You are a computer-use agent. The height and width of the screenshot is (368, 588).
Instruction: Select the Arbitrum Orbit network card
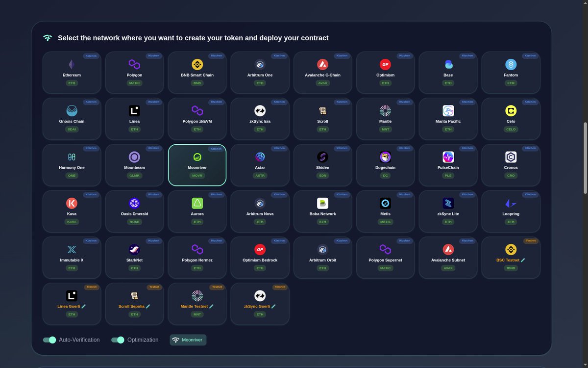coord(322,258)
